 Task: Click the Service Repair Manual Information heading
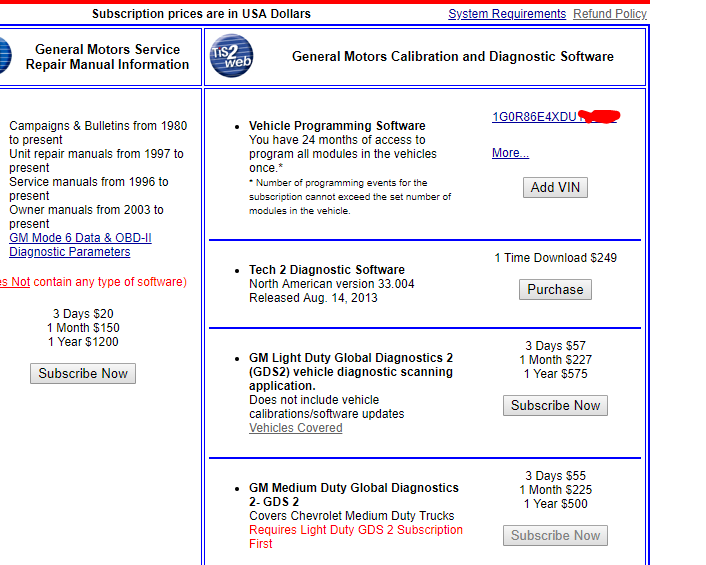107,57
